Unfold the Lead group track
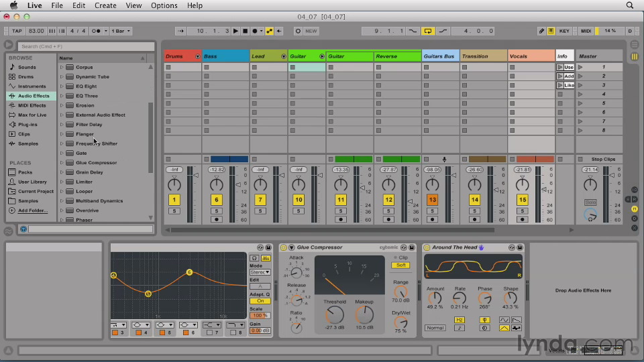Image resolution: width=644 pixels, height=362 pixels. [x=283, y=56]
